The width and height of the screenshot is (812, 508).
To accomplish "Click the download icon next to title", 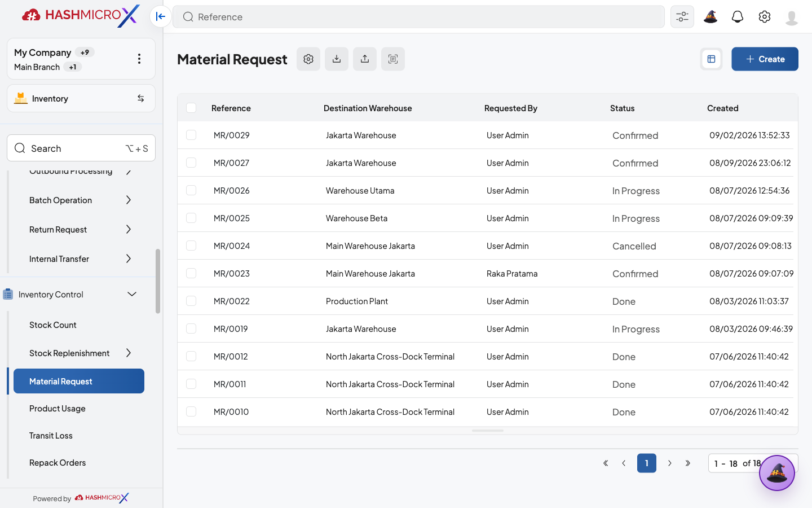I will 337,59.
